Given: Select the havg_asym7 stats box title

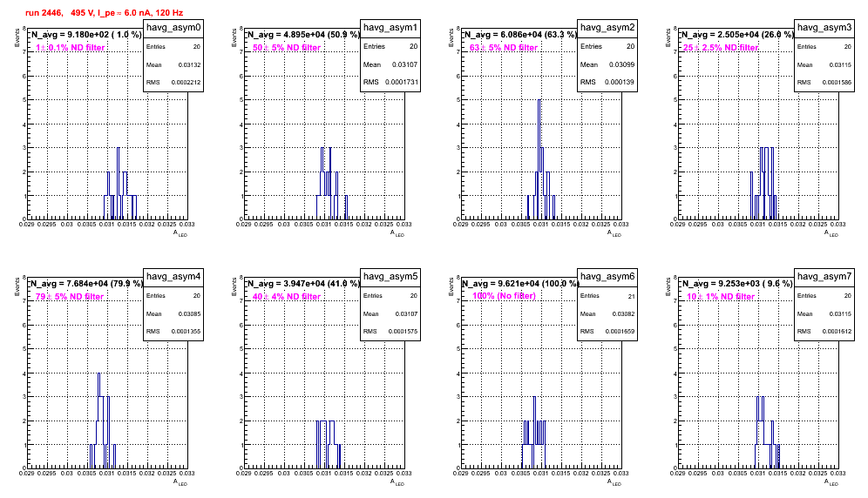Looking at the screenshot, I should 824,276.
